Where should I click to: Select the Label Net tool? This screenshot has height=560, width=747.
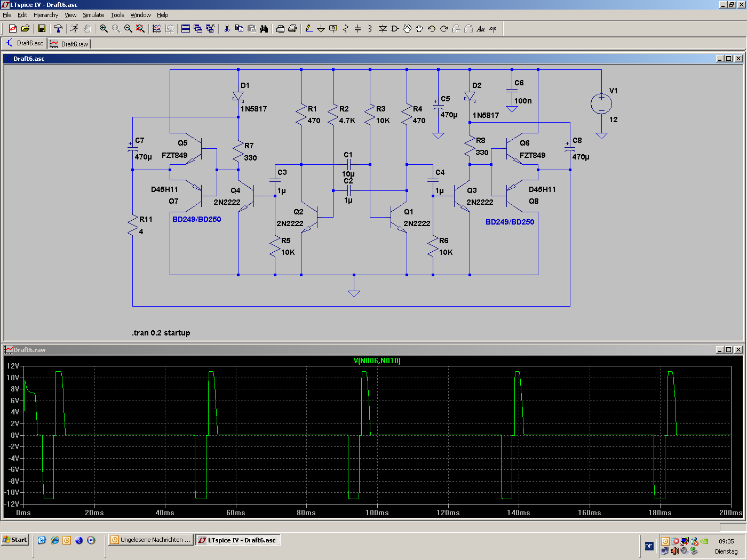(x=333, y=29)
